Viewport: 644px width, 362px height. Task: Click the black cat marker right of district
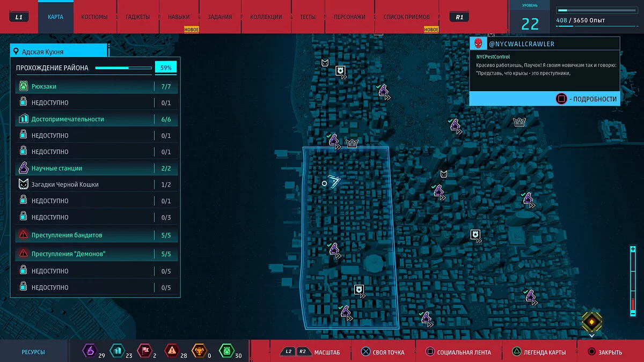pyautogui.click(x=444, y=174)
